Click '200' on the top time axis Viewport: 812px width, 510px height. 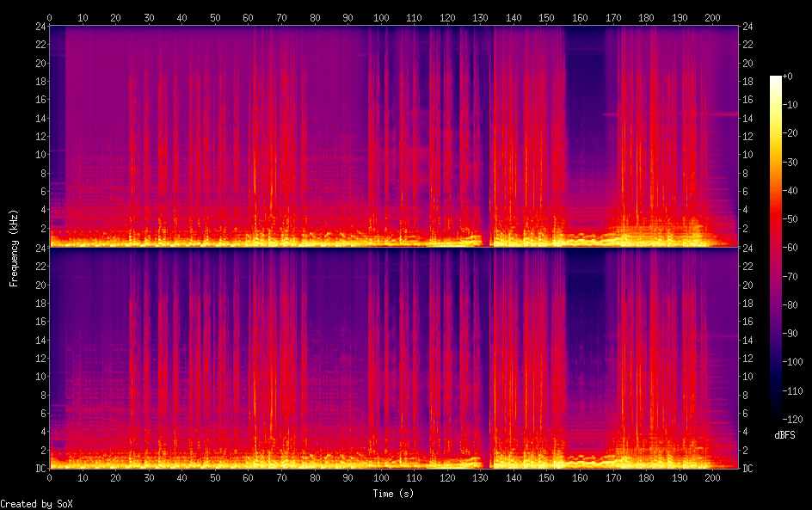pyautogui.click(x=712, y=17)
